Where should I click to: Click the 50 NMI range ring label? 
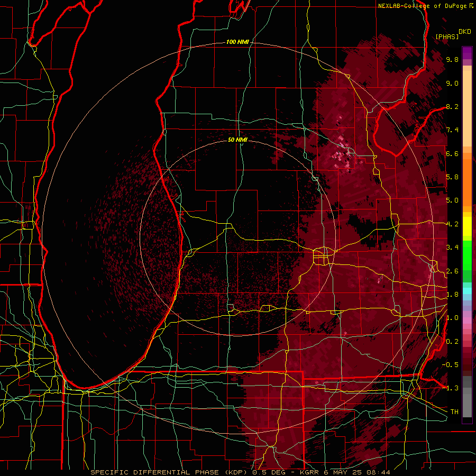(x=237, y=140)
